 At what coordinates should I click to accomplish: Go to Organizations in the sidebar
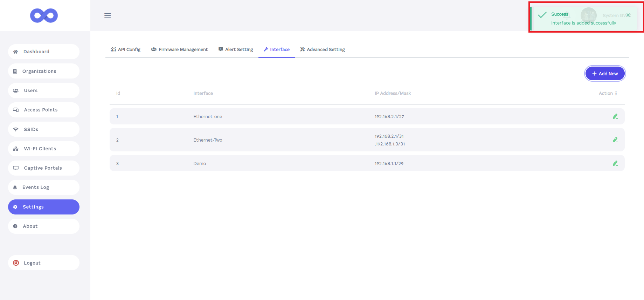click(x=44, y=71)
